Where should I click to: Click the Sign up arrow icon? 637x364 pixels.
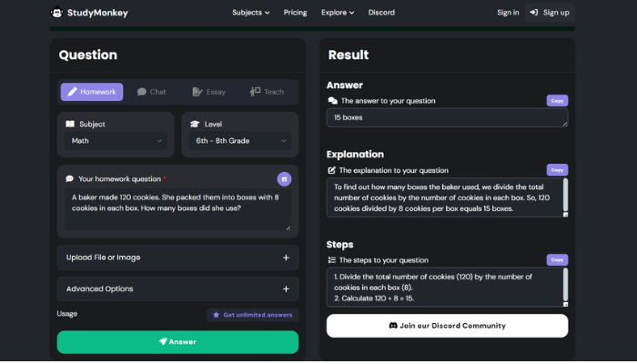[x=534, y=13]
